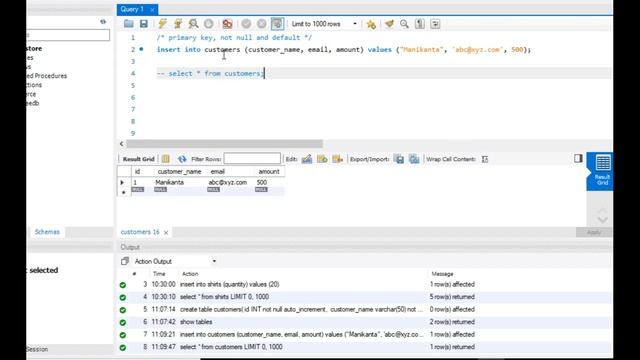Select the Manikanta cell

(x=169, y=182)
